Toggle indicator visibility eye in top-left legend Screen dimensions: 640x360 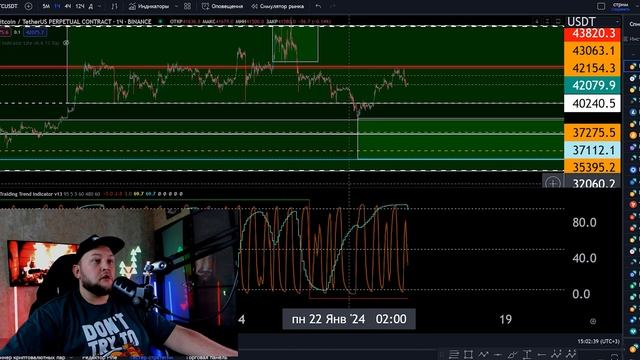[66, 42]
